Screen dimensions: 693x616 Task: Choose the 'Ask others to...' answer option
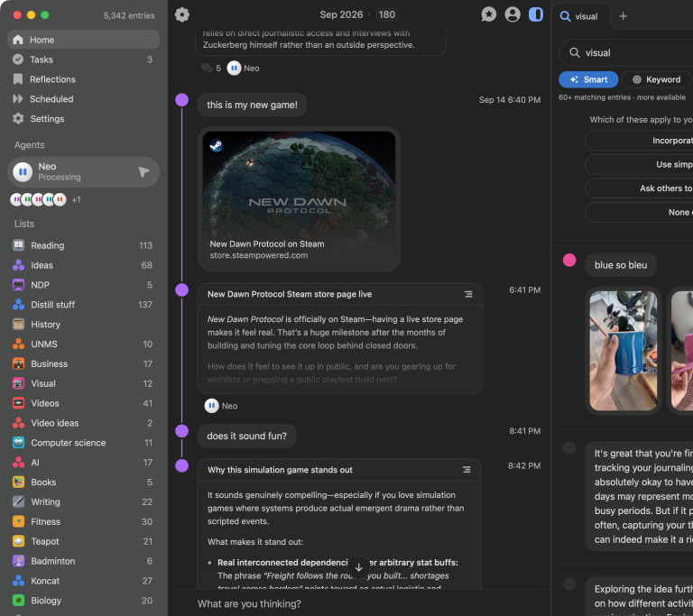[x=639, y=188]
